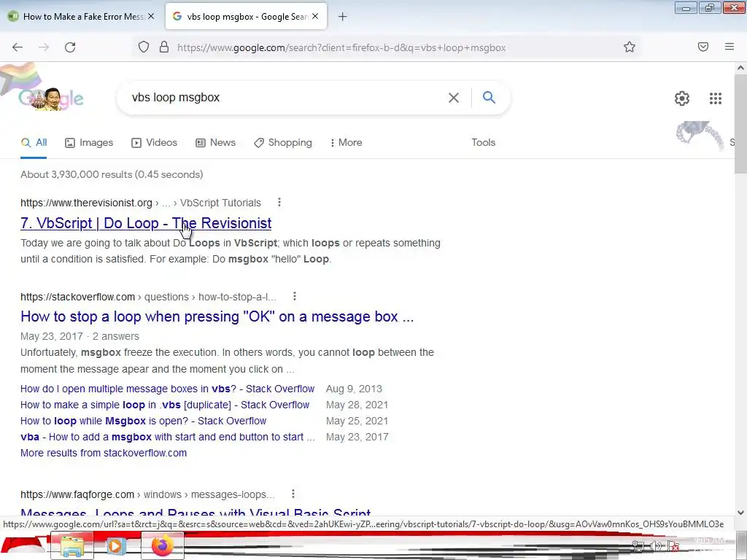Click 'More results from stackoverflow.com'
Image resolution: width=747 pixels, height=560 pixels.
104,453
